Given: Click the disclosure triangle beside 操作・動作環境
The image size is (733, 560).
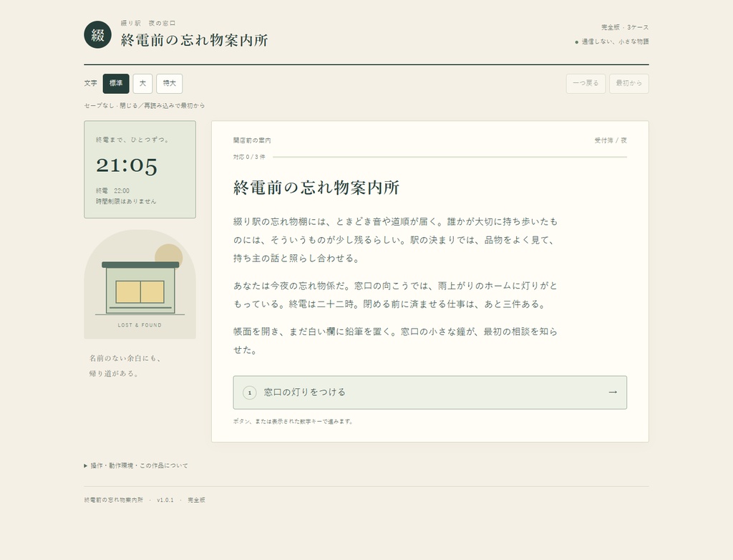Looking at the screenshot, I should 86,465.
